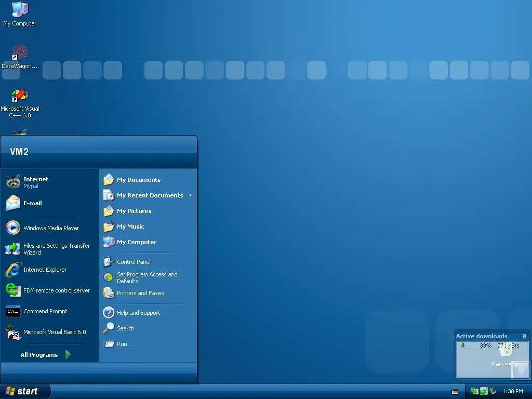Click the green arrow document tray icon
The height and width of the screenshot is (399, 532).
pos(484,391)
